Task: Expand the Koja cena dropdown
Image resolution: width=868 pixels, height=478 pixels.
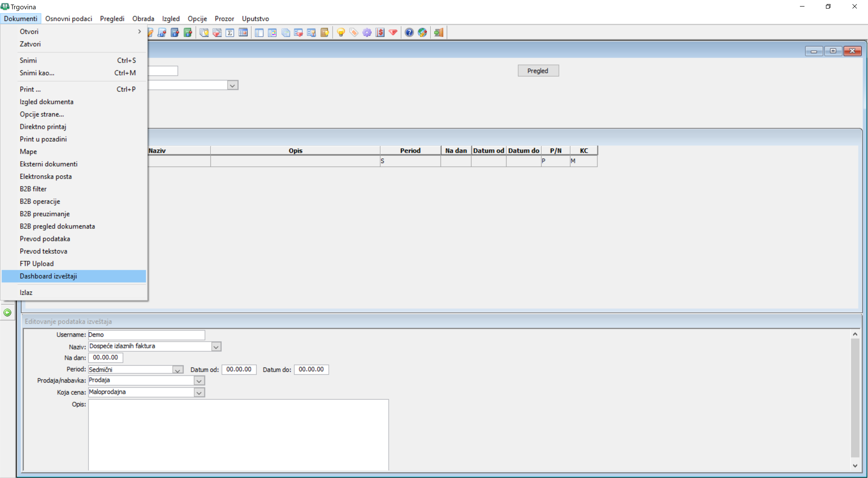Action: pos(199,393)
